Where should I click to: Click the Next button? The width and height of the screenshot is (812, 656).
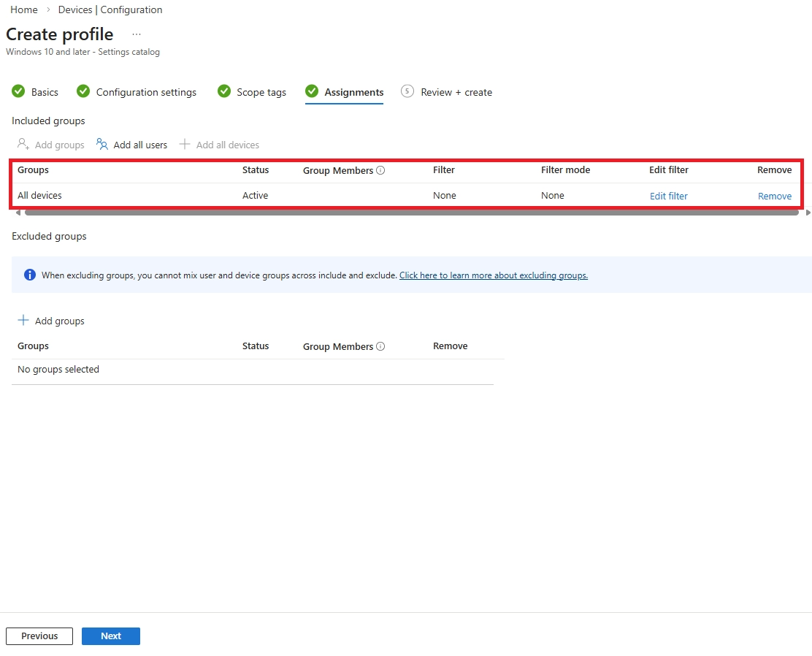[111, 636]
